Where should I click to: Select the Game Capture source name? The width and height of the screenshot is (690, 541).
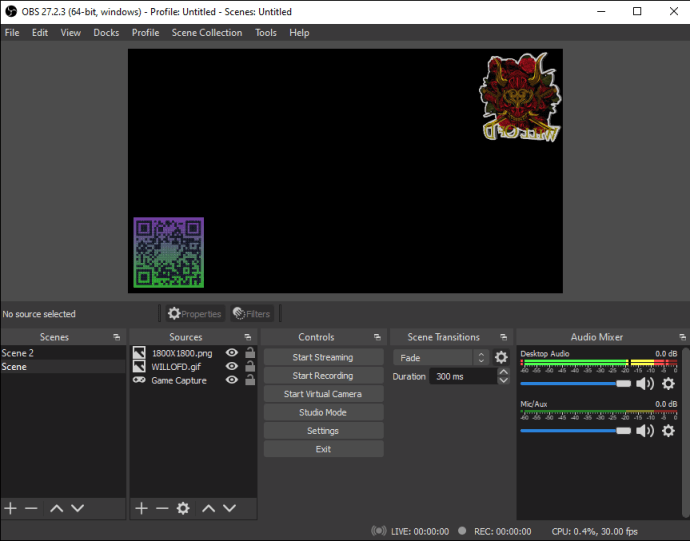tap(179, 380)
